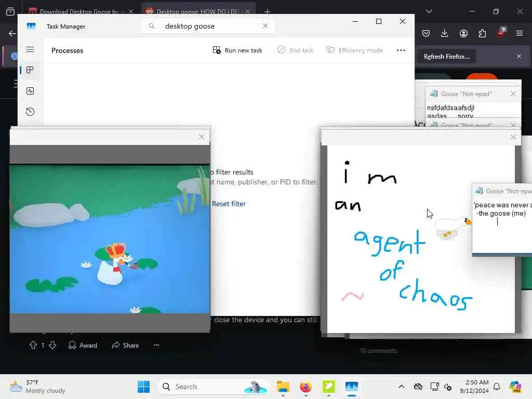Screen dimensions: 532x399
Task: Open Firefox account icon
Action: point(463,33)
